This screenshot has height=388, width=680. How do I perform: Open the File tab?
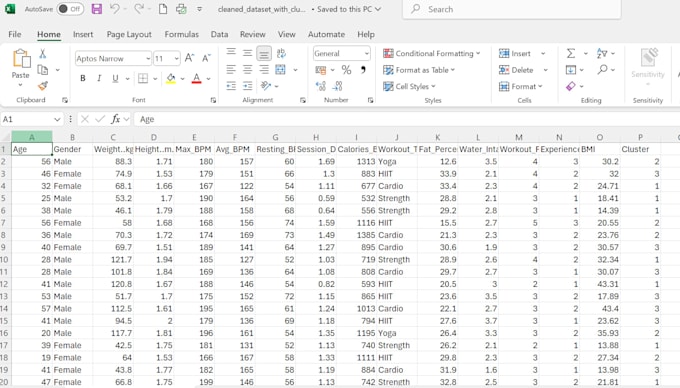pyautogui.click(x=15, y=34)
